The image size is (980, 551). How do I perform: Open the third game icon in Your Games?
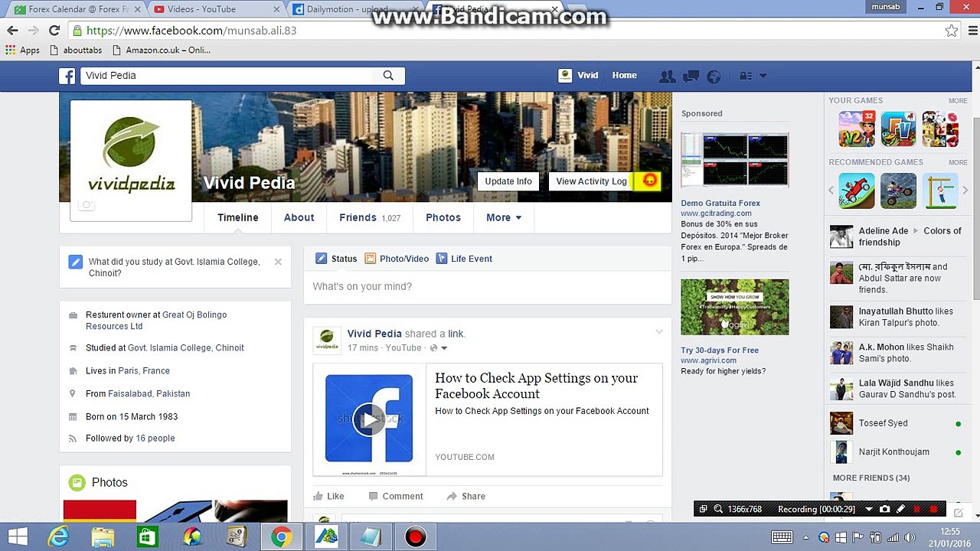click(940, 129)
